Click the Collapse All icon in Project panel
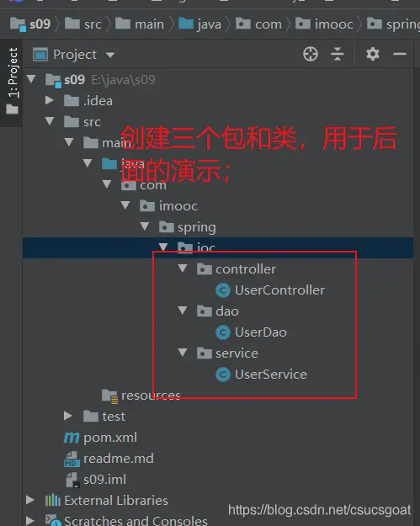The height and width of the screenshot is (526, 420). [x=338, y=54]
